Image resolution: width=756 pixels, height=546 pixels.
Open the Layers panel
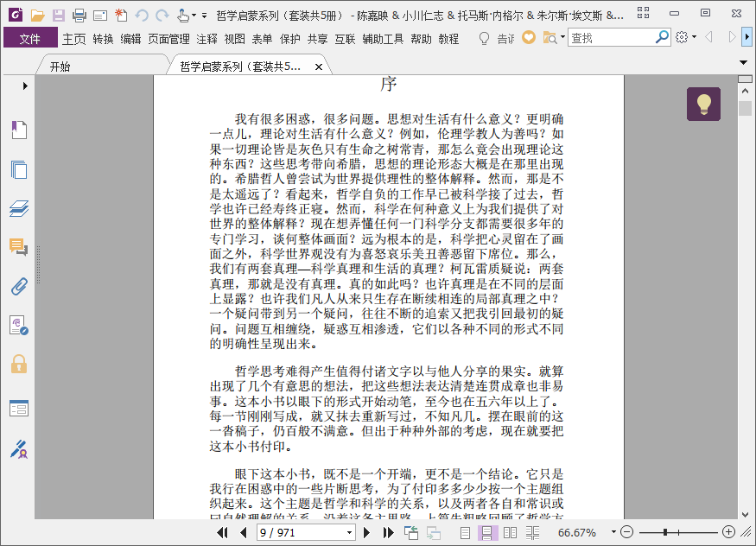tap(19, 208)
